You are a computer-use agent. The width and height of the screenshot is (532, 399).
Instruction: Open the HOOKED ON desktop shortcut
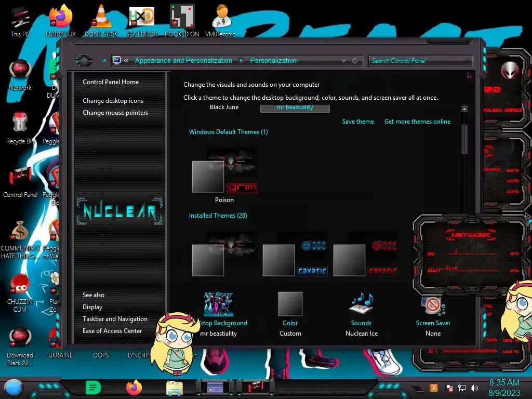point(182,21)
